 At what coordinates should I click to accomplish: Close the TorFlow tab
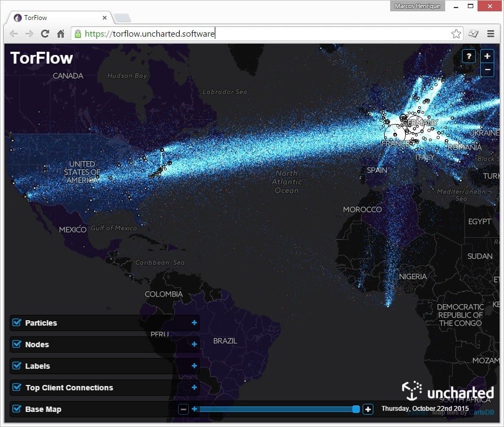105,18
